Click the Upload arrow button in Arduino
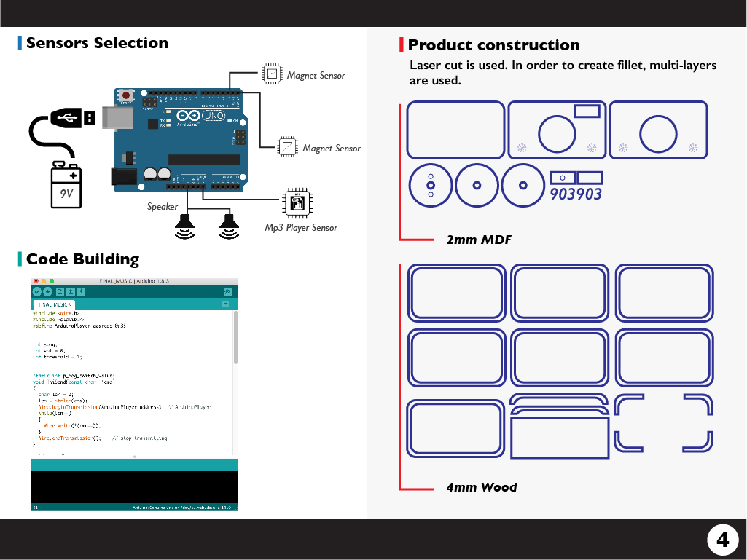Screen dimensions: 747x560 click(x=47, y=291)
